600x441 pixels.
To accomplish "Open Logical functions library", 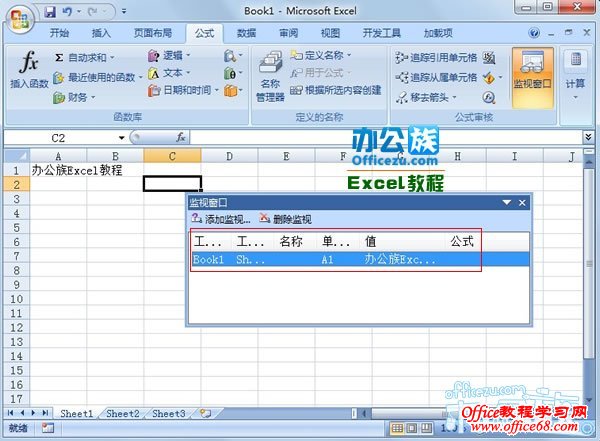I will coord(169,56).
